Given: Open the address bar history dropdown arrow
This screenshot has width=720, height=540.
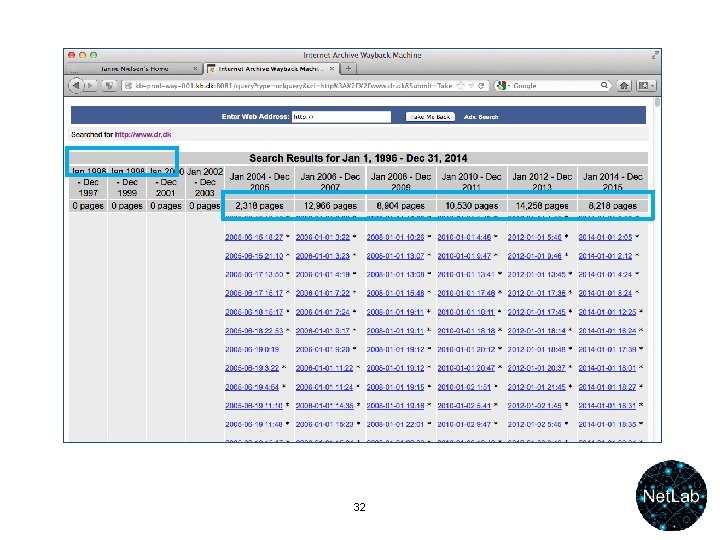Looking at the screenshot, I should point(471,86).
